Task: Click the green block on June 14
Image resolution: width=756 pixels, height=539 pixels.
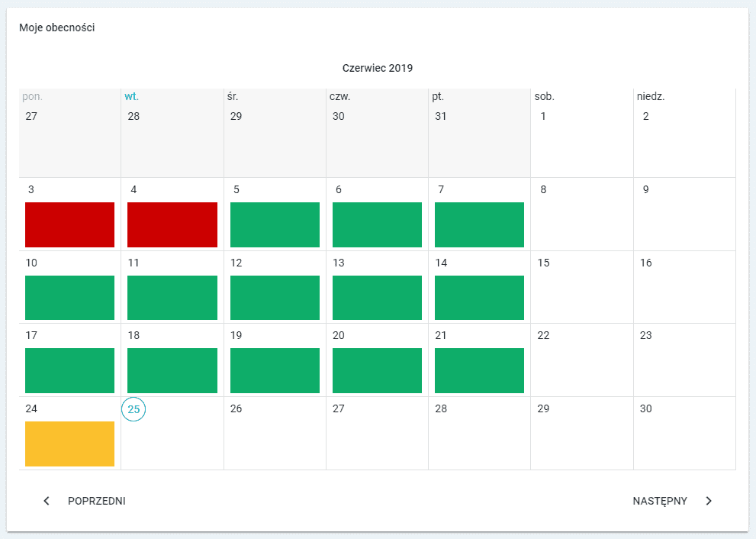Action: (x=479, y=298)
